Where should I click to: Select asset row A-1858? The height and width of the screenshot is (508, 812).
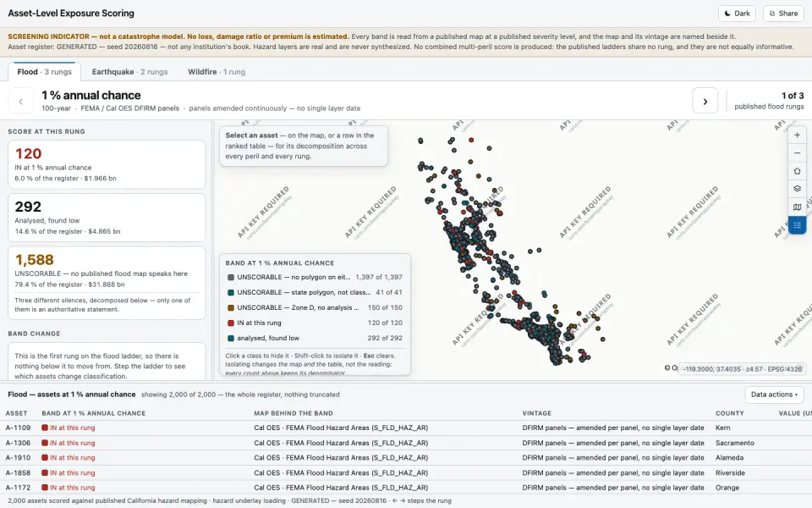click(x=406, y=472)
